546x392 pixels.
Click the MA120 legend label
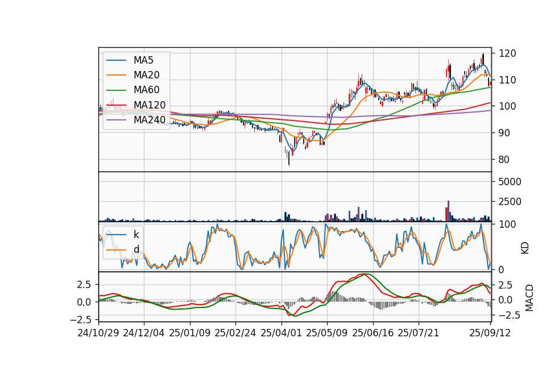pos(150,105)
